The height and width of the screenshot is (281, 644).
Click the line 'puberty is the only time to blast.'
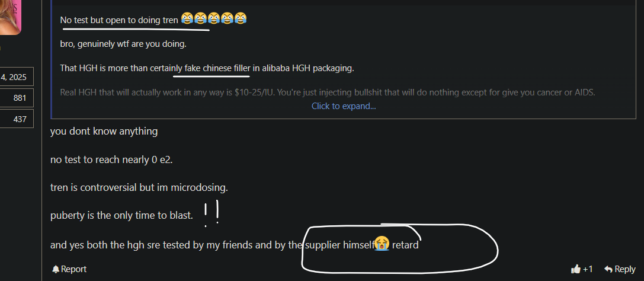tap(121, 215)
